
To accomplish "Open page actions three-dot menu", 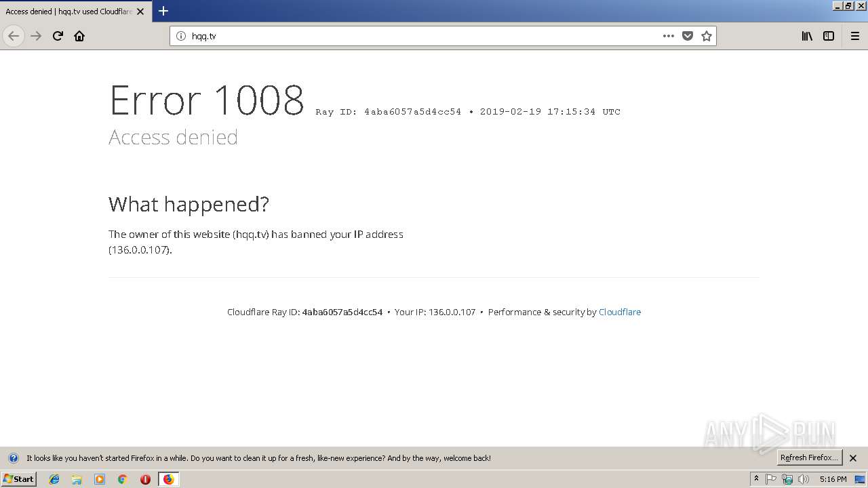I will 669,36.
